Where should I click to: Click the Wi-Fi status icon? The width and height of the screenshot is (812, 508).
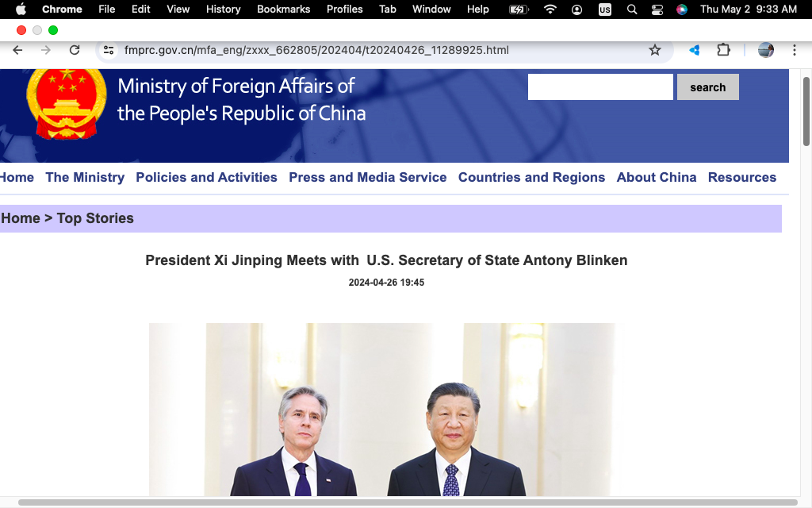[550, 10]
